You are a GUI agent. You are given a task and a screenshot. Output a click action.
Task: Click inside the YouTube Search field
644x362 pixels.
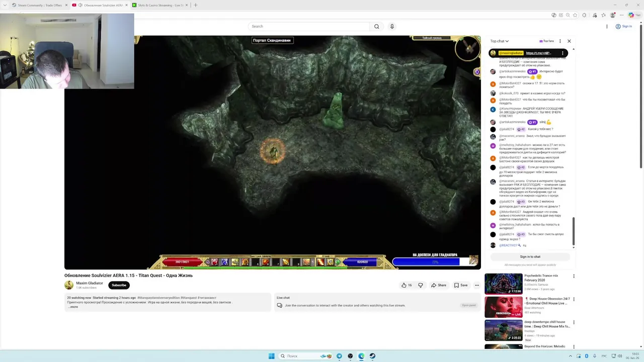309,26
